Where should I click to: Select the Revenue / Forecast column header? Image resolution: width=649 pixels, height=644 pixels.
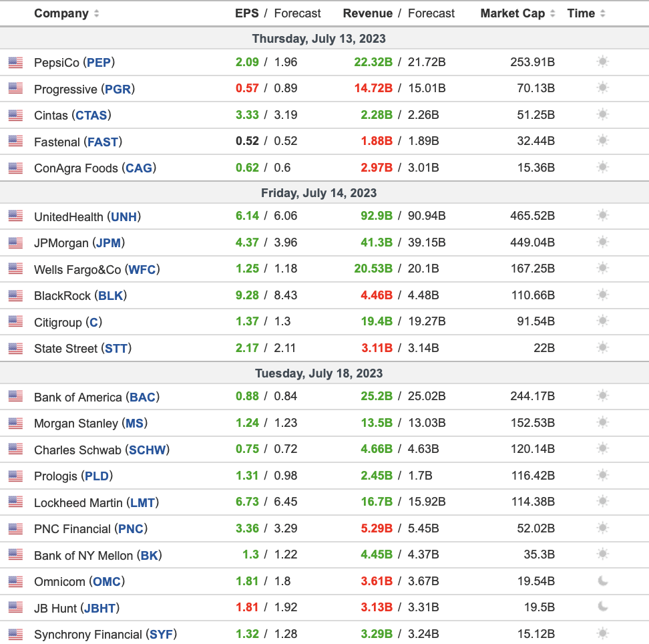point(398,13)
